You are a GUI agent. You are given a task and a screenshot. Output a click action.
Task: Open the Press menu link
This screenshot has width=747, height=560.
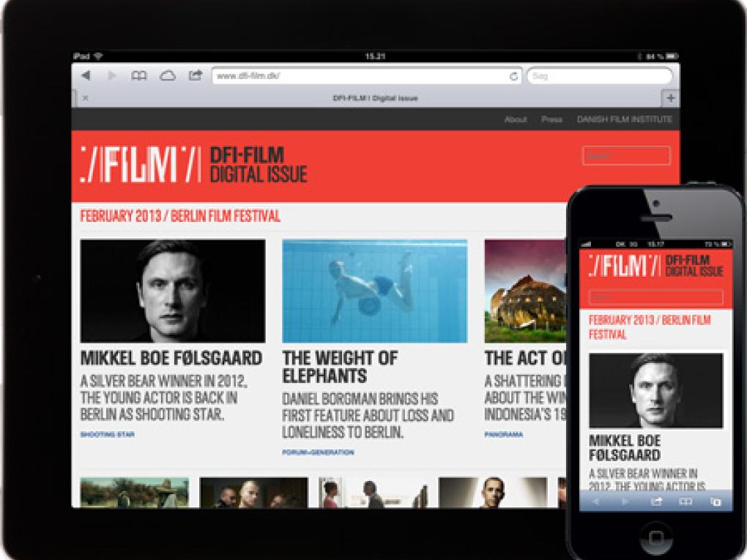click(x=551, y=119)
